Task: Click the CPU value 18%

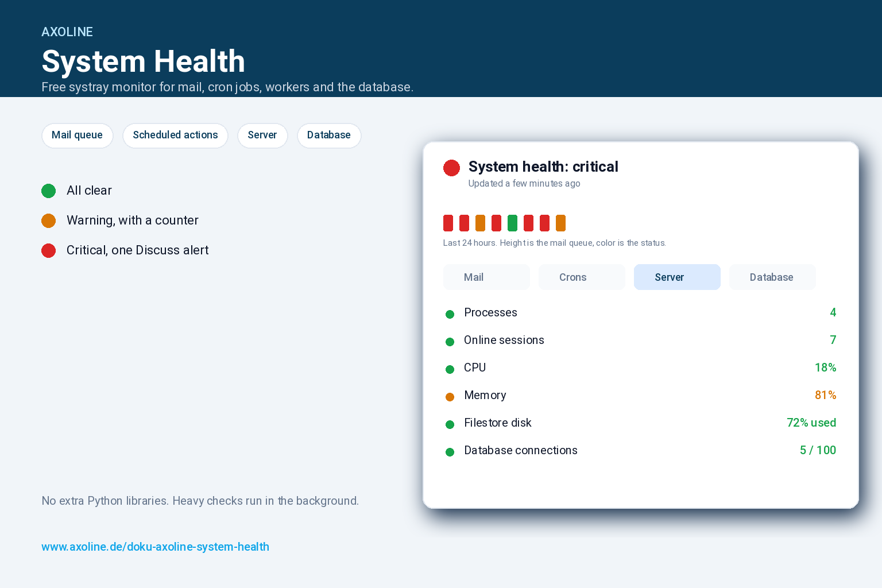Action: point(825,367)
